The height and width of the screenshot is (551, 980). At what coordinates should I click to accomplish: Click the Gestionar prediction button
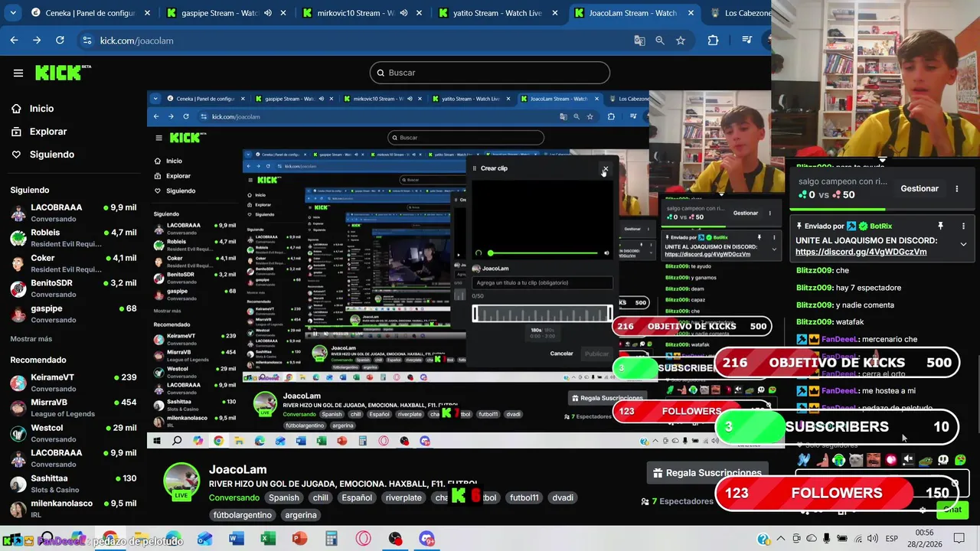[919, 188]
